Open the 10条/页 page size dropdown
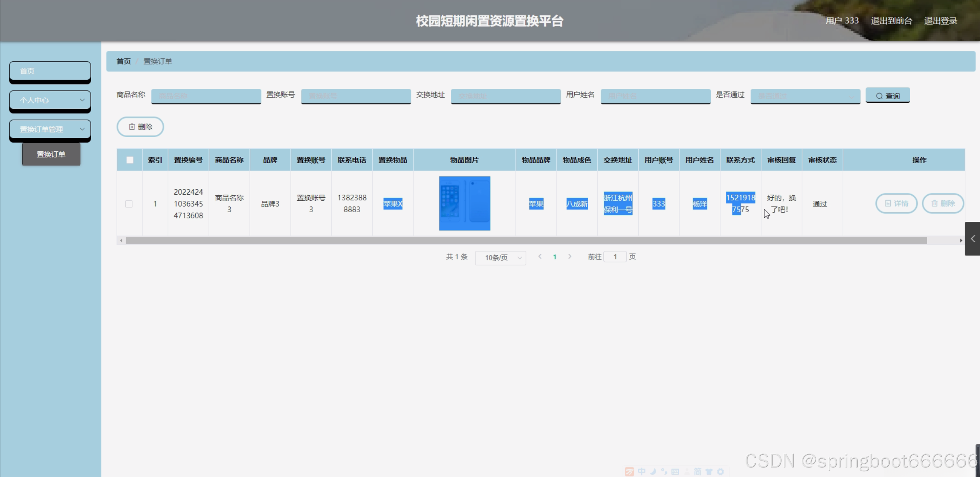The height and width of the screenshot is (477, 980). [500, 257]
